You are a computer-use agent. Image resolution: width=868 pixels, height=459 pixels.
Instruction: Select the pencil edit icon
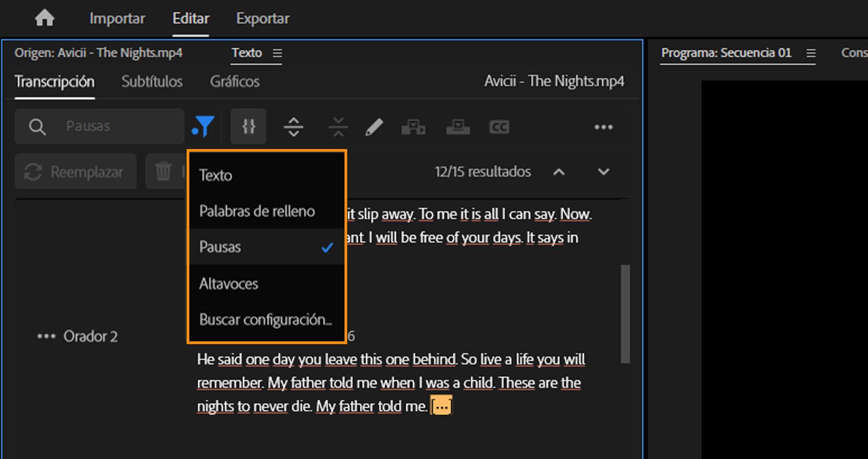374,127
